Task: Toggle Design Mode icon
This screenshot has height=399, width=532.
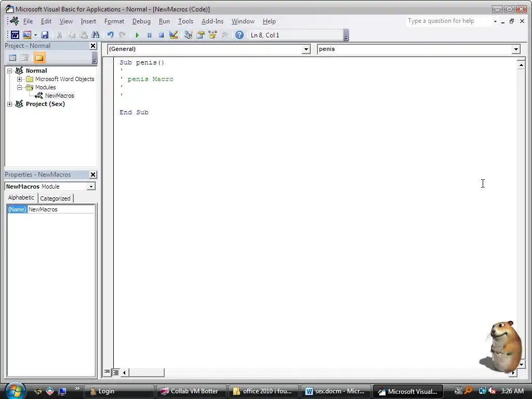Action: point(174,35)
